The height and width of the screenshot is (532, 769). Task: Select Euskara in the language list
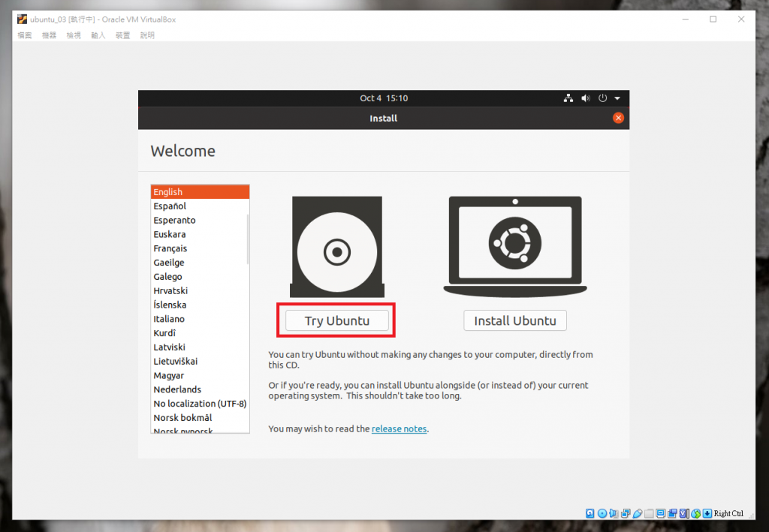(x=200, y=234)
